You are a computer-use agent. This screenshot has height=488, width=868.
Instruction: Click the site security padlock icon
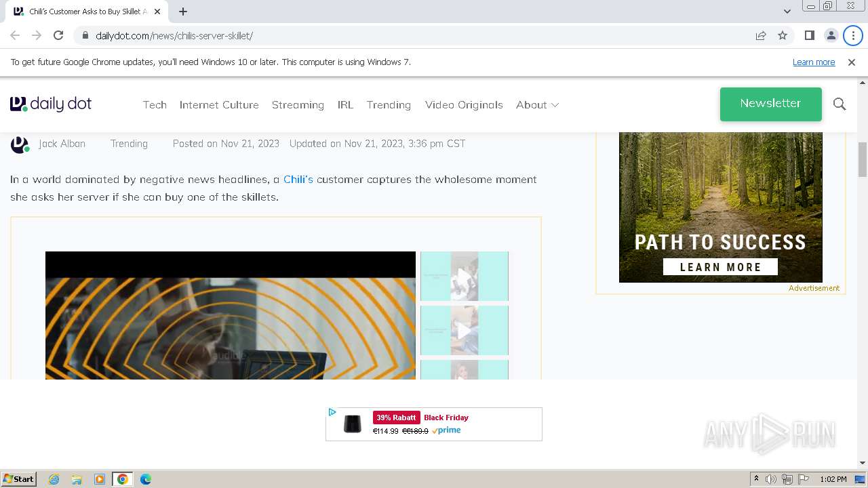coord(85,35)
